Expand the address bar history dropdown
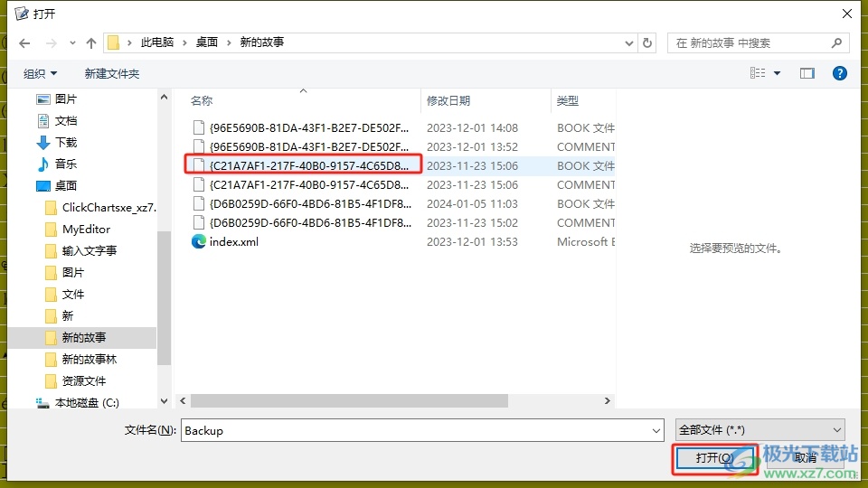Screen dimensions: 868x488 629,43
